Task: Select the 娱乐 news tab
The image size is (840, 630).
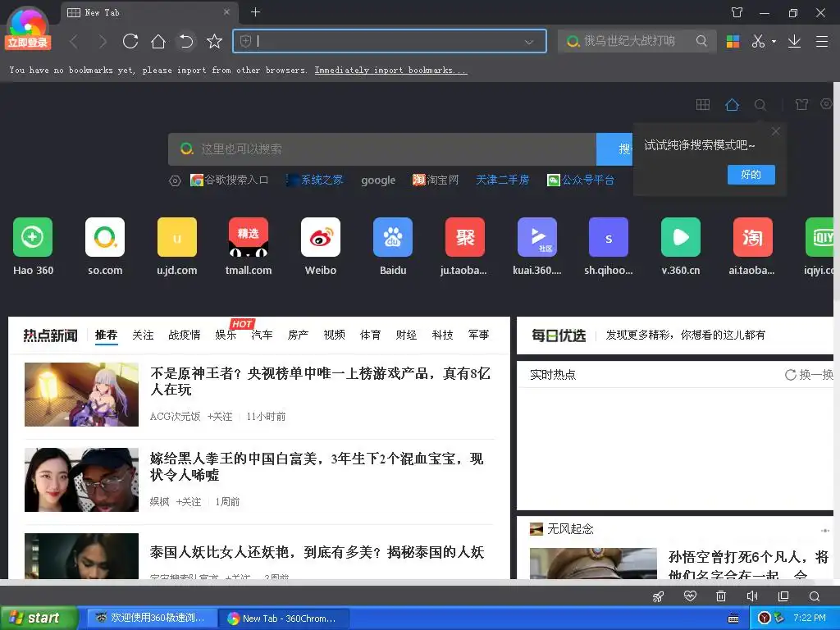Action: (226, 335)
